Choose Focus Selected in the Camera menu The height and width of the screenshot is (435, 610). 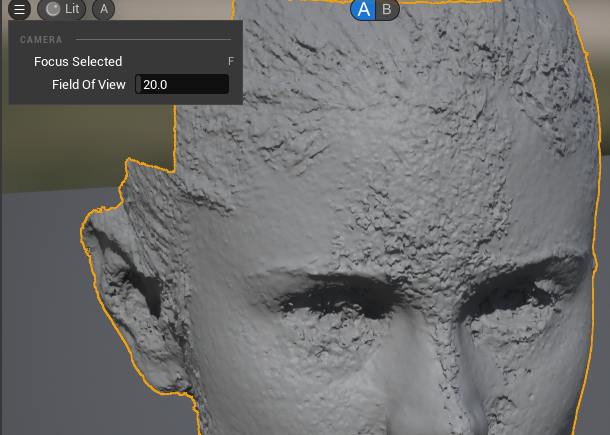click(x=78, y=62)
